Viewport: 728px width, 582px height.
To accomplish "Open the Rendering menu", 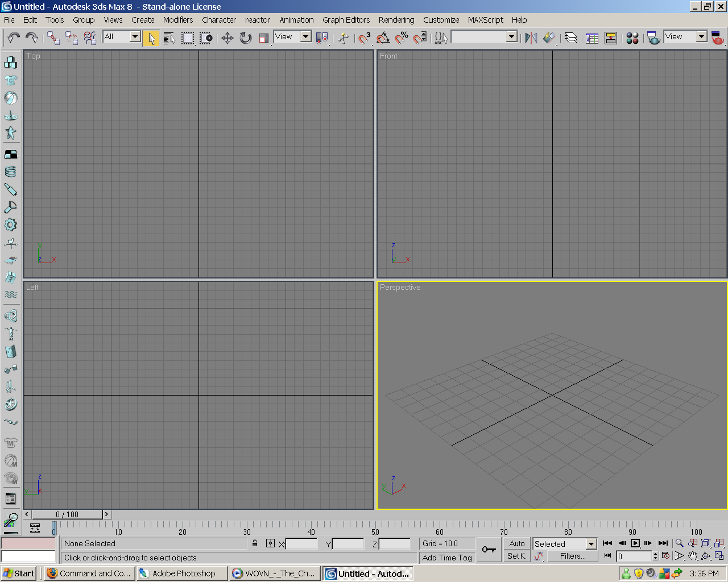I will click(396, 20).
